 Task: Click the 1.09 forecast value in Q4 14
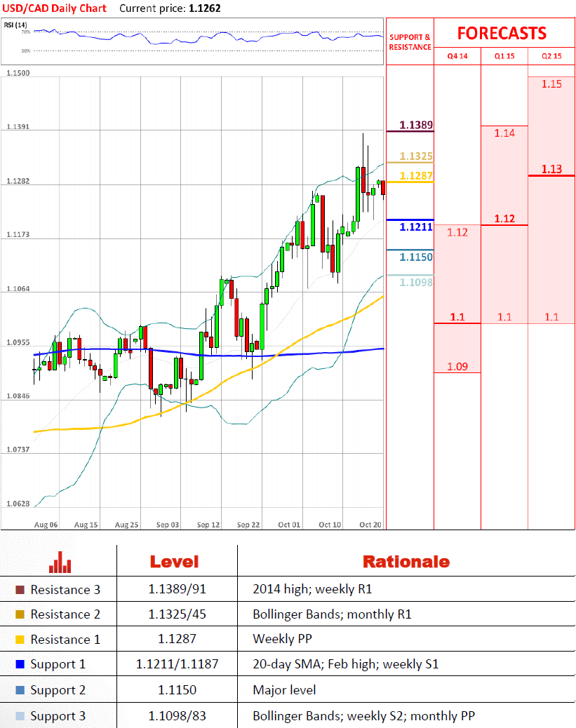pos(457,366)
